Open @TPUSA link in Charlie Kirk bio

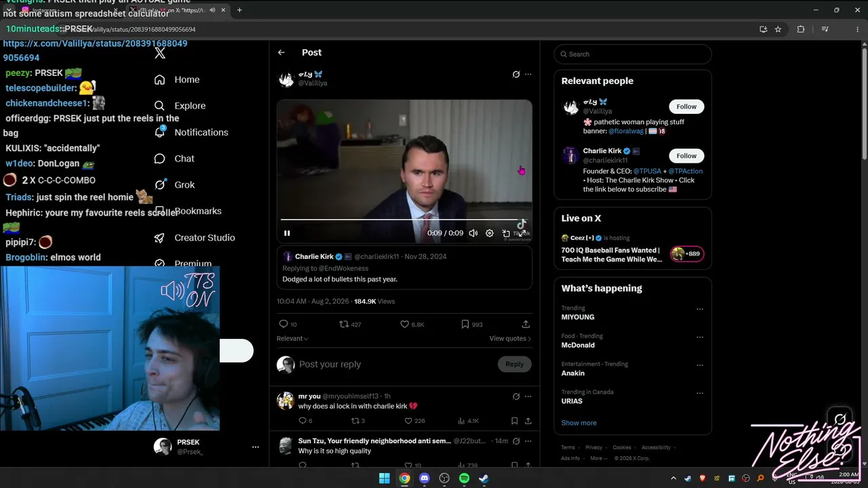pyautogui.click(x=648, y=171)
